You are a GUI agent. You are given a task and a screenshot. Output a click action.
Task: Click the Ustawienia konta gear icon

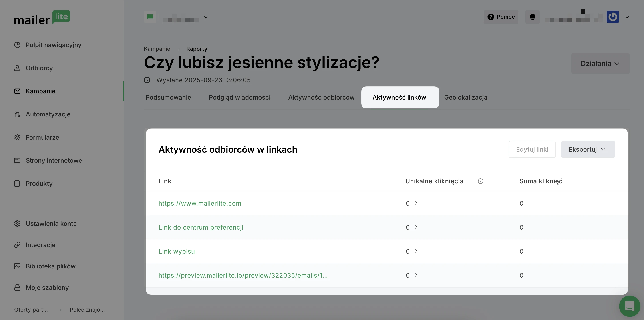click(17, 223)
